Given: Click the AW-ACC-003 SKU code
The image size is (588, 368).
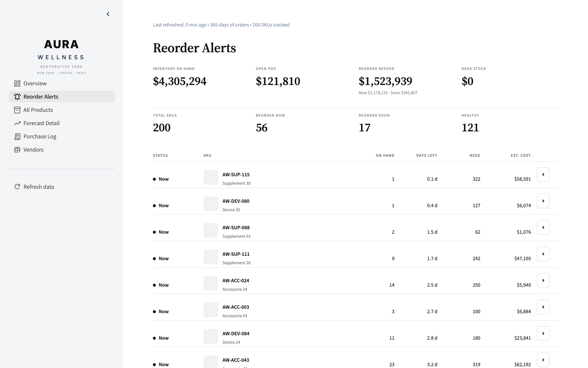Looking at the screenshot, I should coord(236,307).
